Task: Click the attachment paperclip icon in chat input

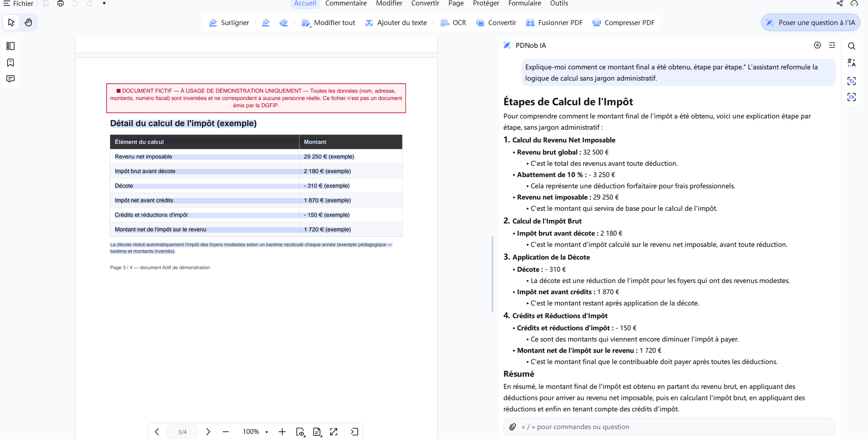Action: 513,427
